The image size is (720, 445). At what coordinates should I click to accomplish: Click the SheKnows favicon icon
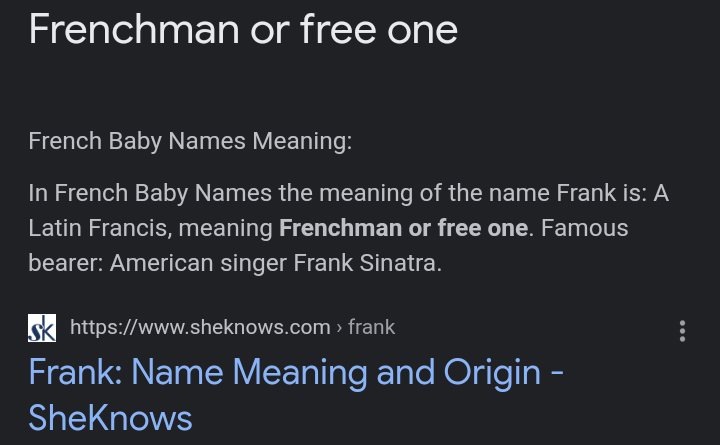(x=42, y=327)
